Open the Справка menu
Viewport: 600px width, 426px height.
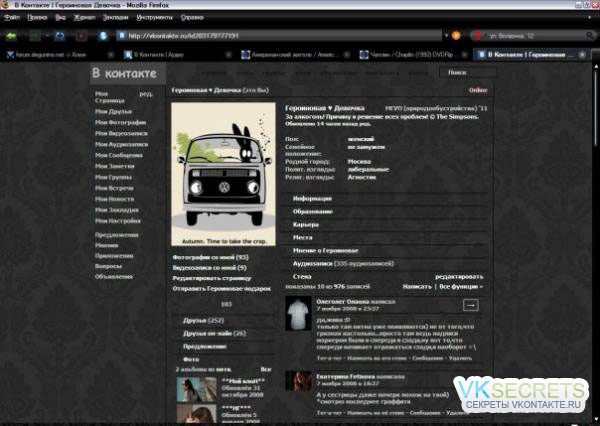[192, 17]
